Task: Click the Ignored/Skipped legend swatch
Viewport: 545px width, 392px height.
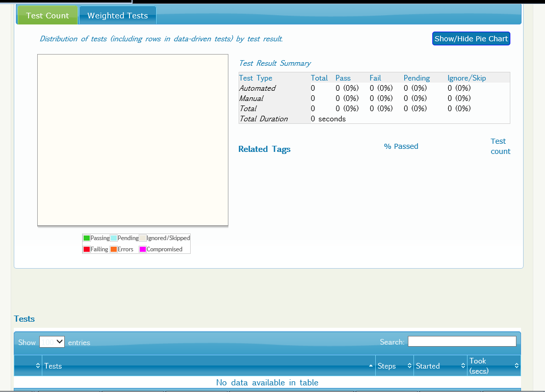Action: tap(142, 238)
